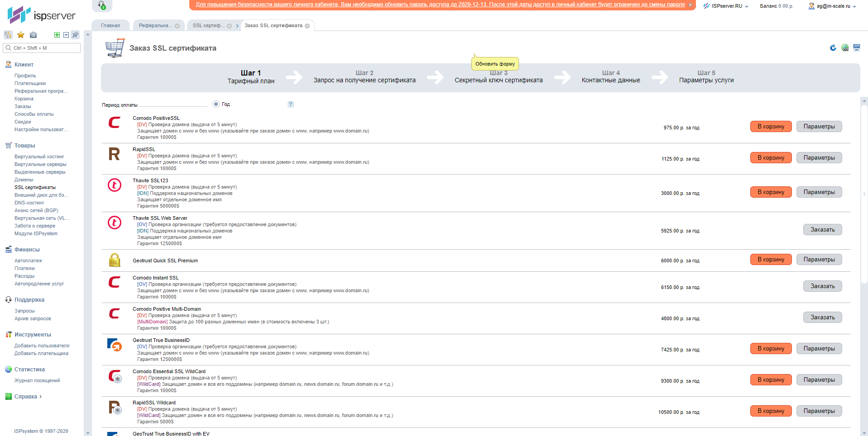
Task: Open the briefcase list icon in sidebar
Action: pos(33,35)
